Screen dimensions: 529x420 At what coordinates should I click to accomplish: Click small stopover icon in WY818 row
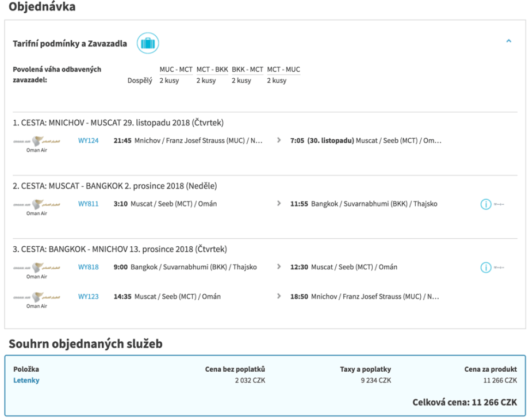[499, 268]
